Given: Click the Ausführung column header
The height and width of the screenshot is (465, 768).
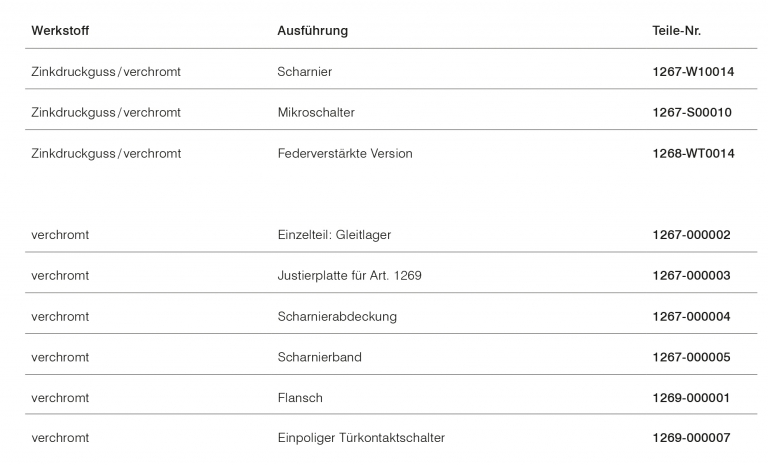Looking at the screenshot, I should (x=312, y=31).
